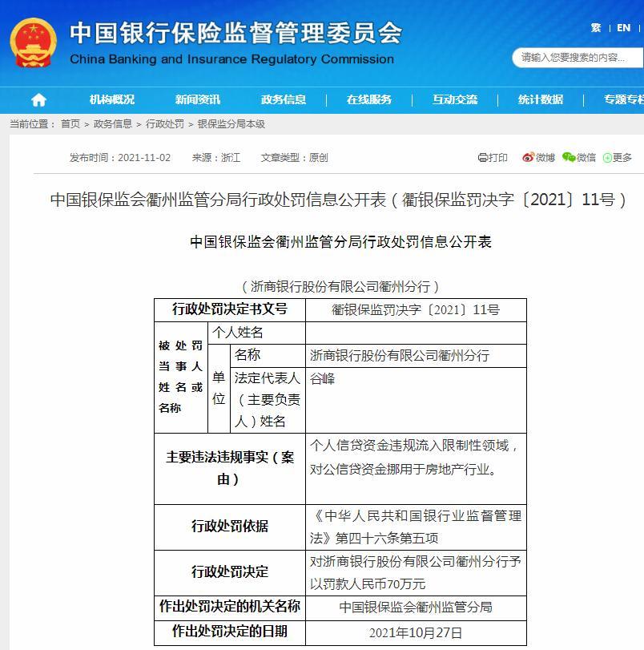Viewport: 644px width, 650px height.
Task: Switch to traditional Chinese 繁
Action: pos(596,28)
